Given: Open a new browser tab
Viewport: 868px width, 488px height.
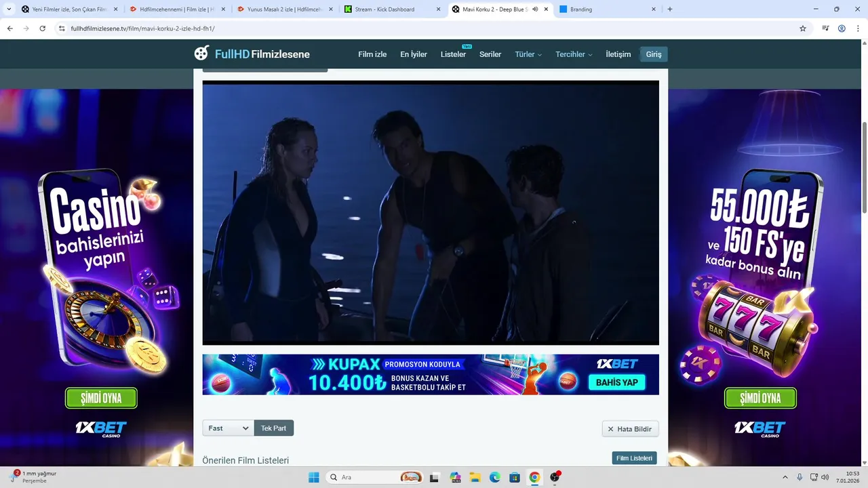Looking at the screenshot, I should [670, 9].
